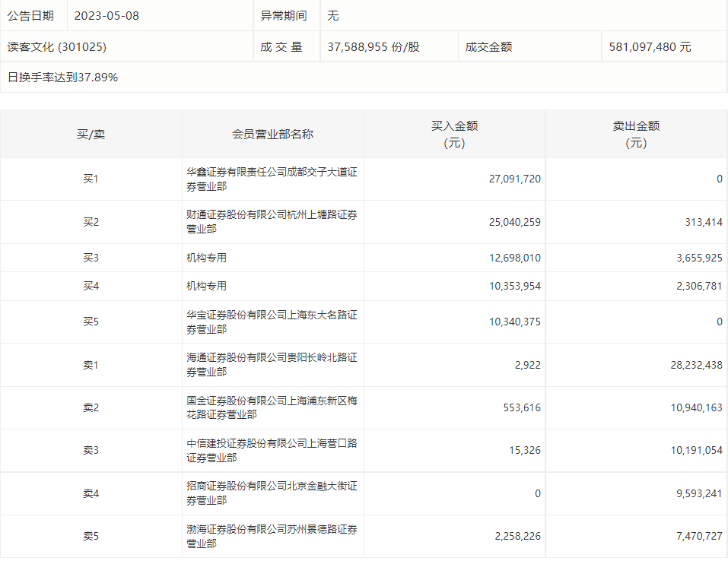Screen dimensions: 728x561
Task: Click 海通证券 贵阳长岭北路 branch name
Action: tap(272, 365)
